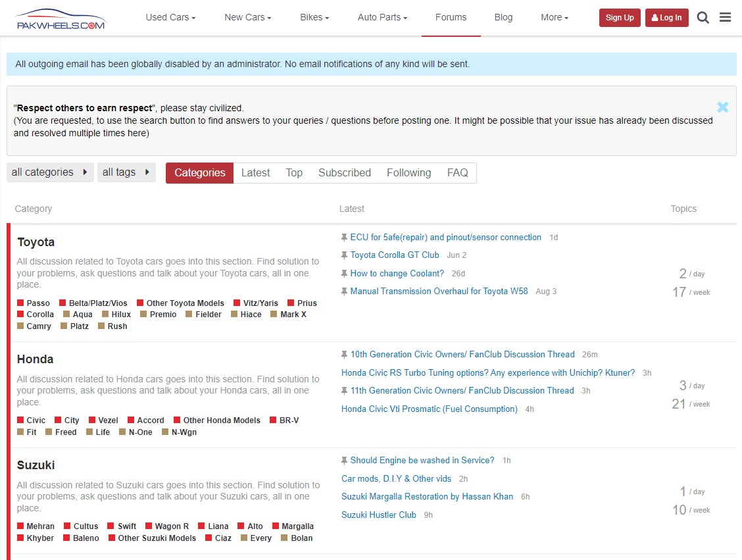The height and width of the screenshot is (560, 742).
Task: Open the Belta/Platz/Vios subcategory
Action: pos(98,303)
